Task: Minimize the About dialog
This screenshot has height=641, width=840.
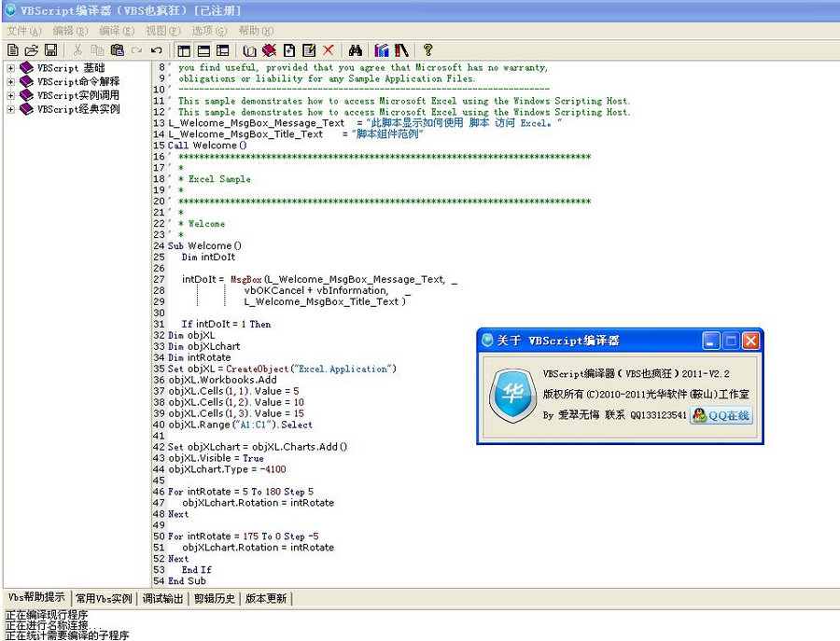Action: 710,341
